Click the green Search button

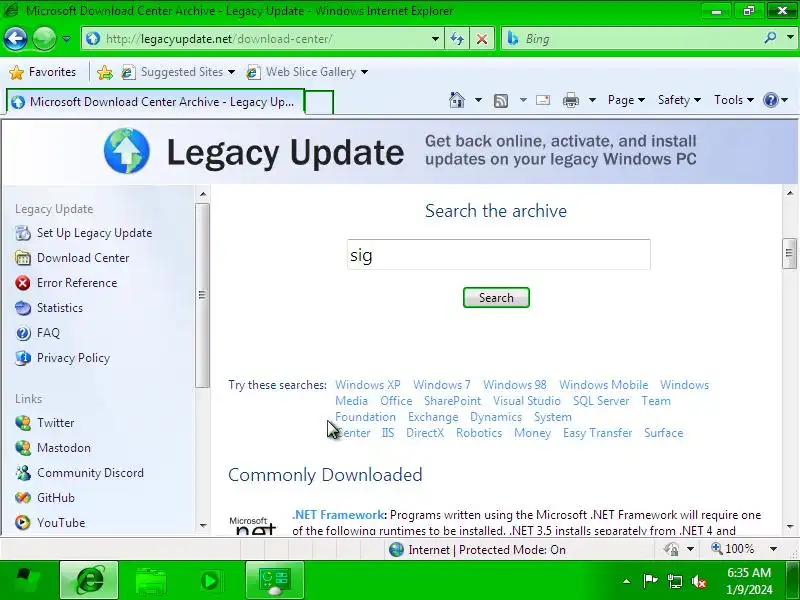[496, 297]
